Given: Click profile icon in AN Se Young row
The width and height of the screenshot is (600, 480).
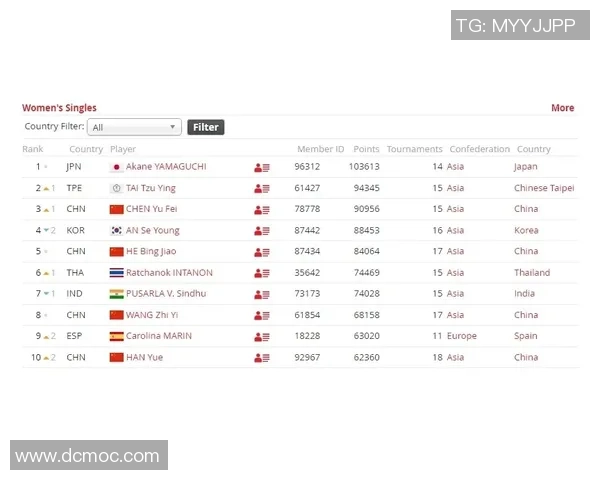Looking at the screenshot, I should (262, 230).
